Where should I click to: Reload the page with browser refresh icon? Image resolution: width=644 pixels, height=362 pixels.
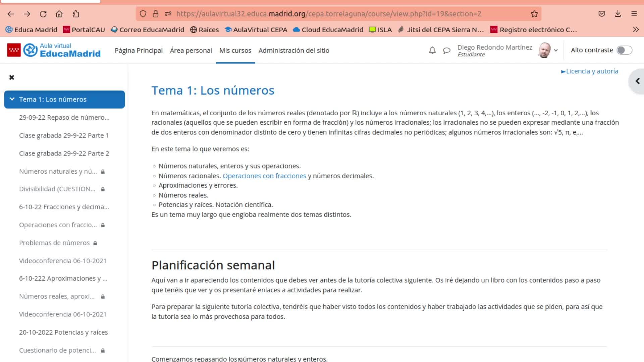(43, 14)
